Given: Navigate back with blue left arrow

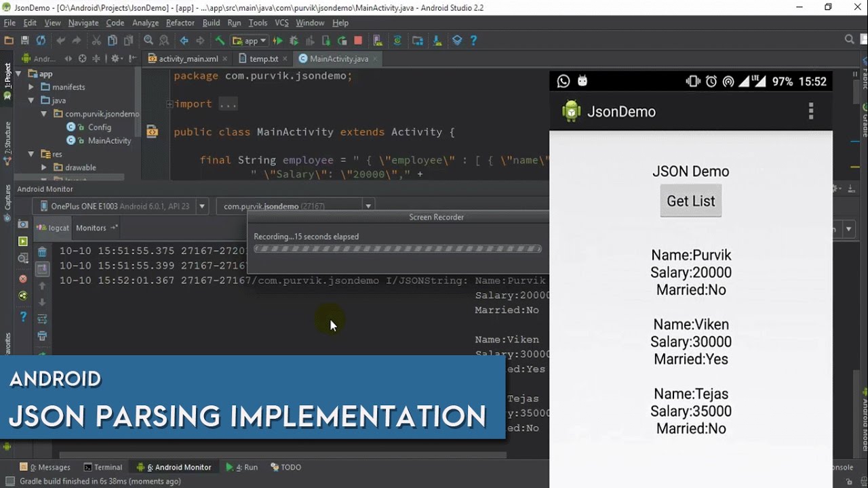Looking at the screenshot, I should [184, 41].
